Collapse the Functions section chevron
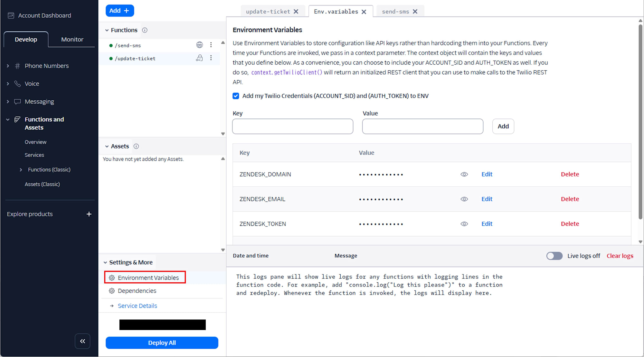This screenshot has width=644, height=357. [107, 30]
